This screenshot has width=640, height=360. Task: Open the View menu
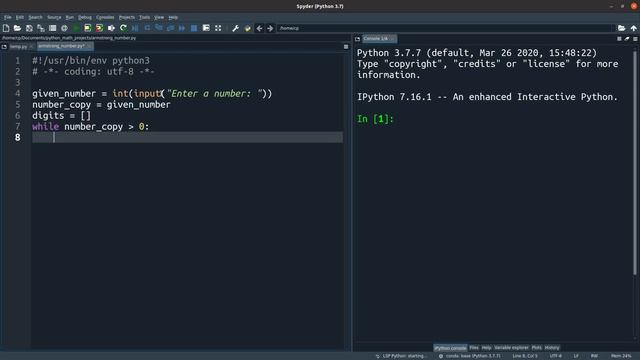click(x=159, y=17)
